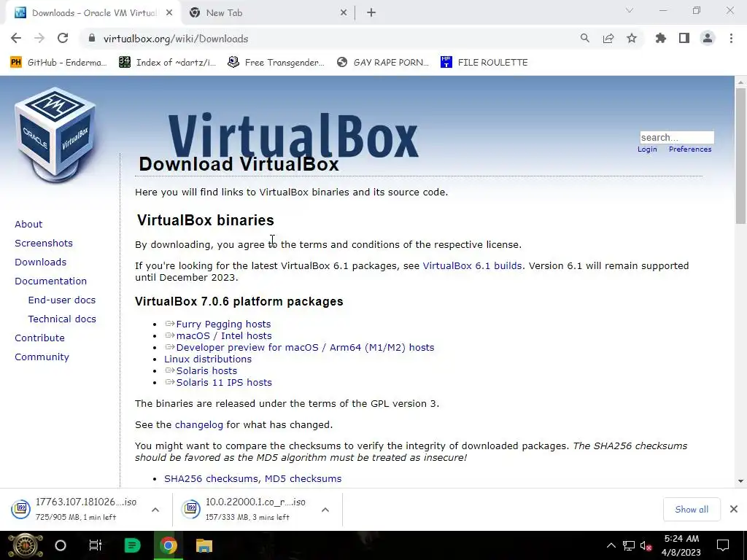Open Community in the sidebar
Viewport: 747px width, 560px height.
[x=42, y=357]
